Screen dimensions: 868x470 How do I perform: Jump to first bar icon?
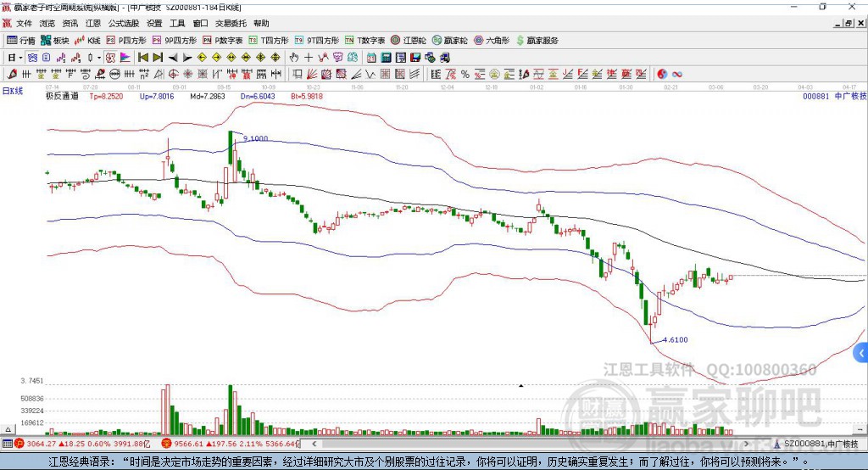tap(142, 58)
